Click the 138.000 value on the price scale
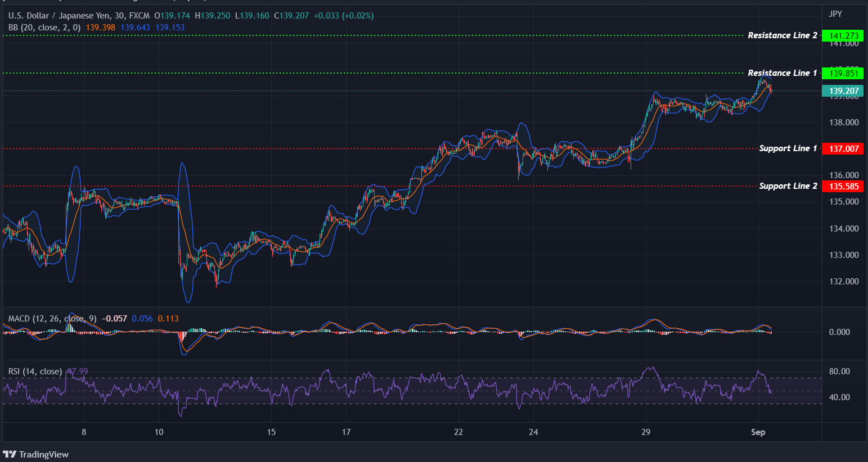 (844, 122)
